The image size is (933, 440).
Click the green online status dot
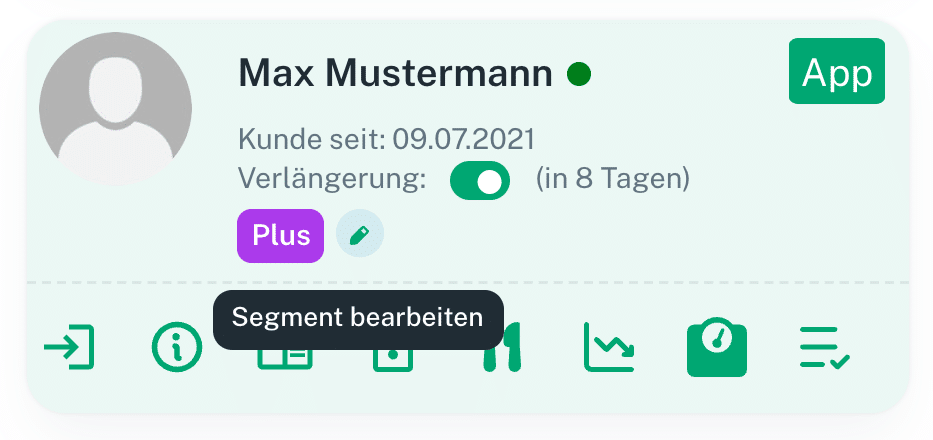(x=578, y=73)
